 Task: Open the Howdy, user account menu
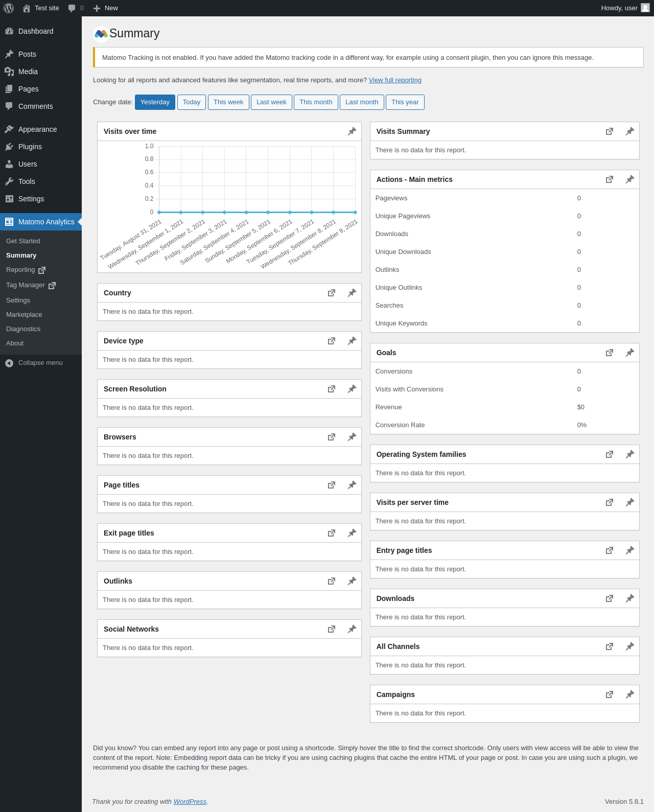tap(625, 8)
